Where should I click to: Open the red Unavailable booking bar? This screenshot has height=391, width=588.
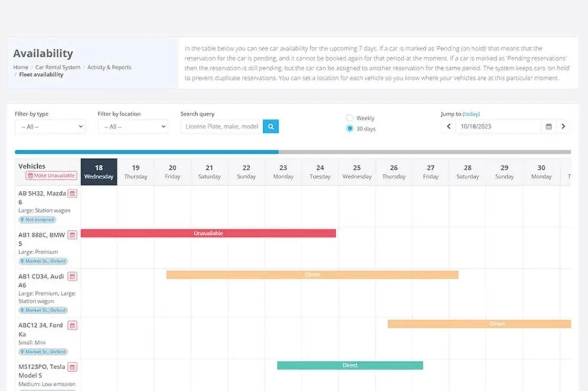(x=208, y=233)
